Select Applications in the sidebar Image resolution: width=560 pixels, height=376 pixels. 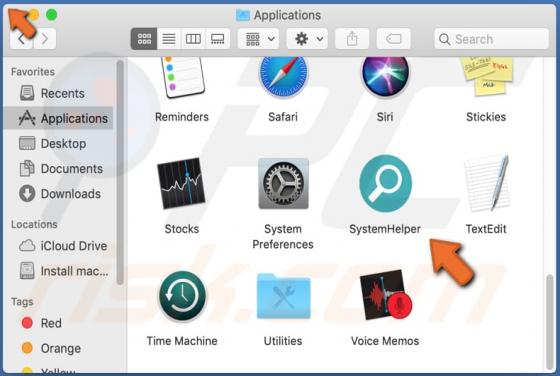[x=58, y=118]
